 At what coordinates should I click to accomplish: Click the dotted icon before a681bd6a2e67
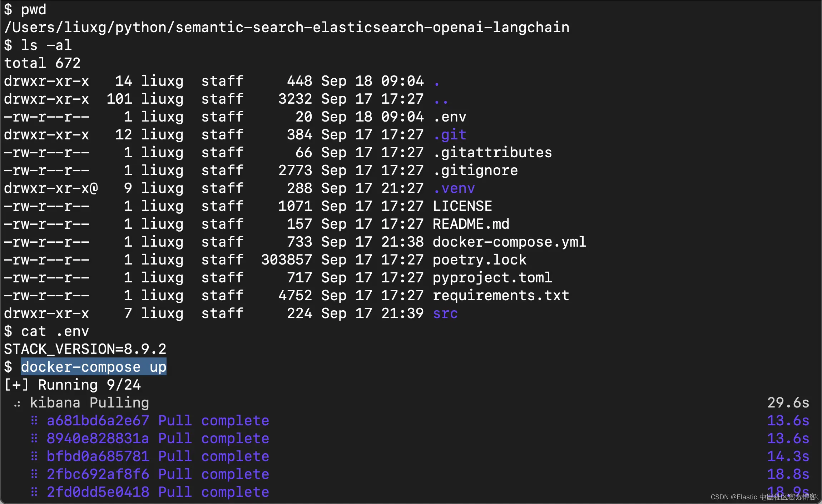pos(34,421)
